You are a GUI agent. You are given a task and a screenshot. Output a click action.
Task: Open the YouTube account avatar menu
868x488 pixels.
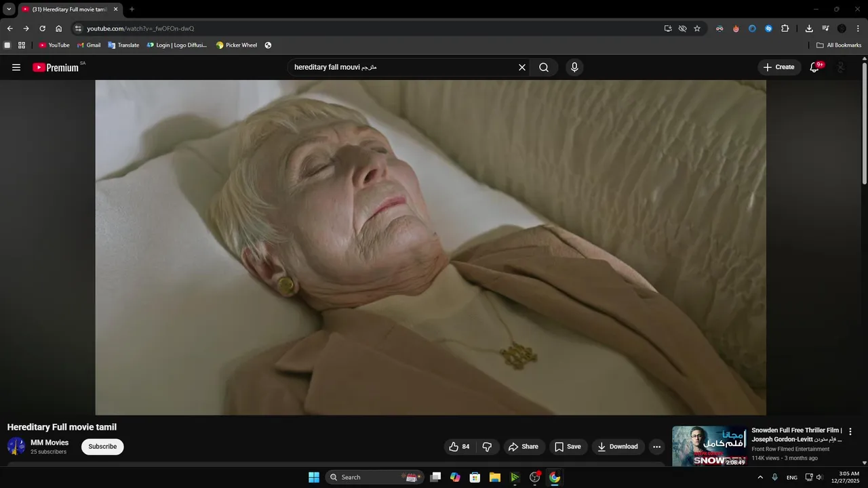click(x=842, y=67)
